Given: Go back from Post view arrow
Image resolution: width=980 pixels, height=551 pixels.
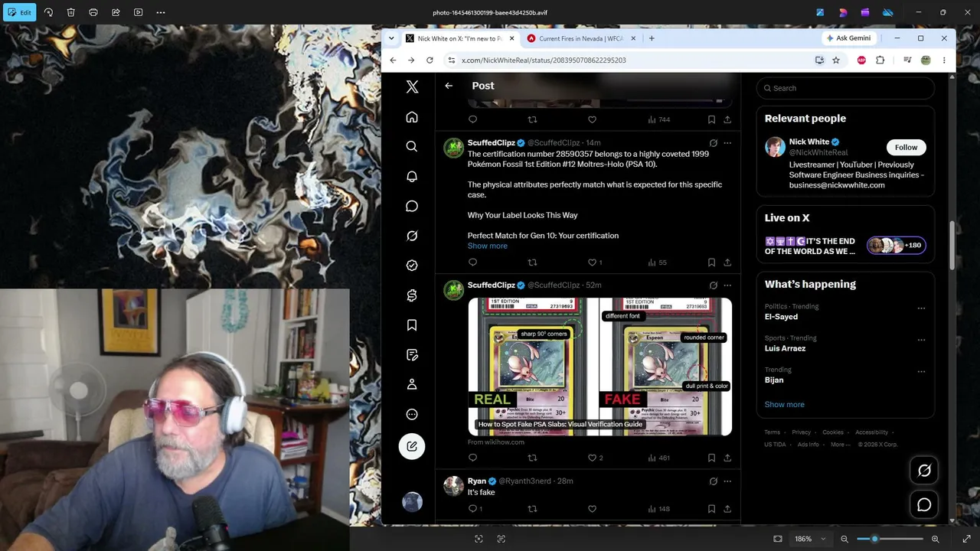Looking at the screenshot, I should 449,86.
